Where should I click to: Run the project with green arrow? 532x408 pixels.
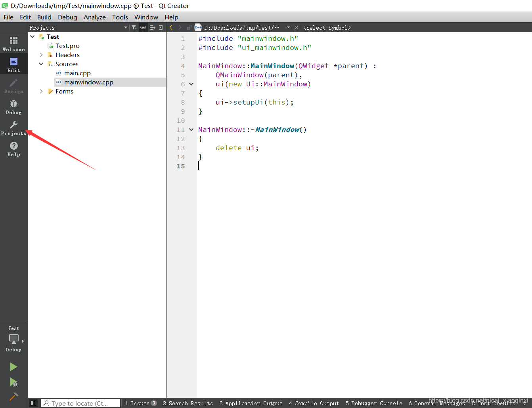[14, 367]
